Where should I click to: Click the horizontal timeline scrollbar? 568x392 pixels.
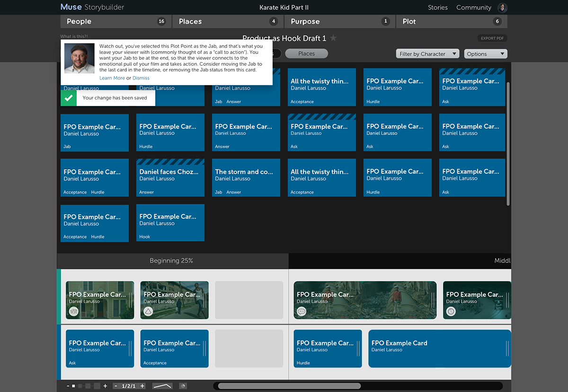tap(289, 386)
